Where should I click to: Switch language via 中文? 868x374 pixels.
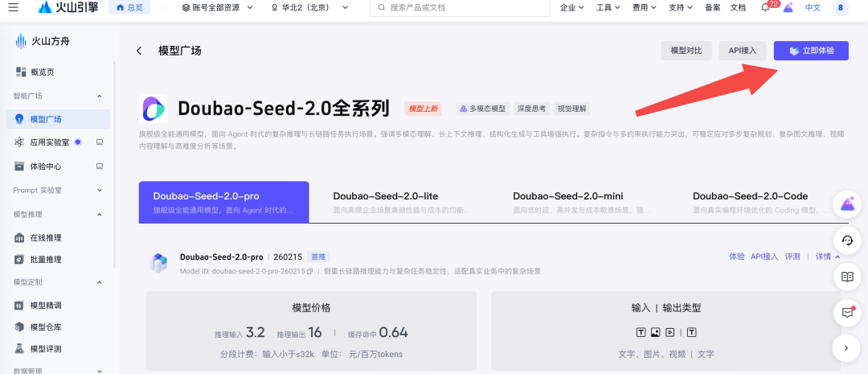pyautogui.click(x=813, y=8)
